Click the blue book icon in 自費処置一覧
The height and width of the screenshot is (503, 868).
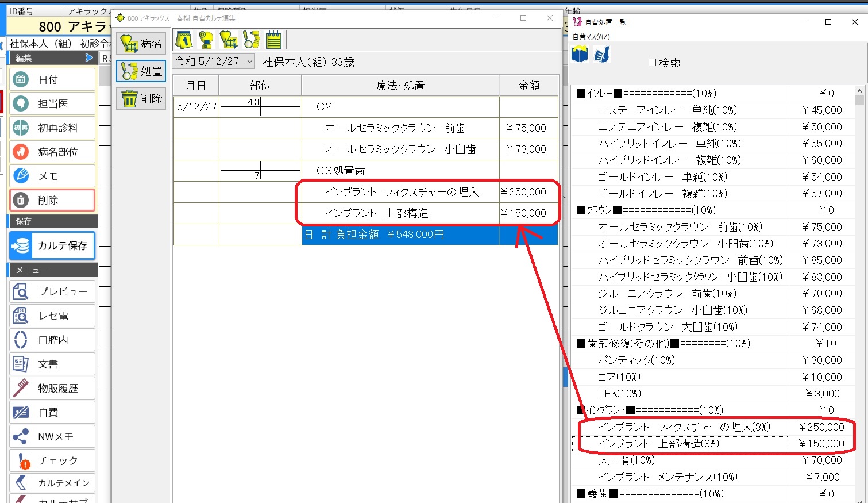tap(580, 55)
